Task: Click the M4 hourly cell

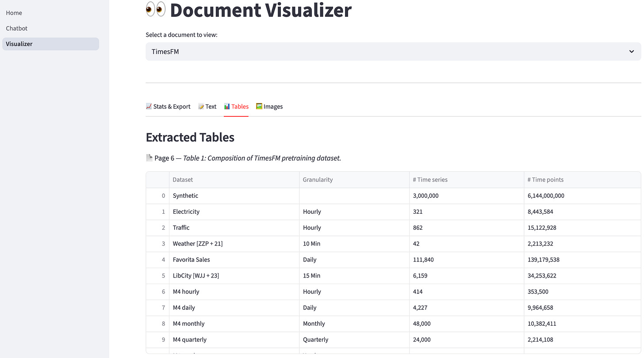Action: coord(234,292)
